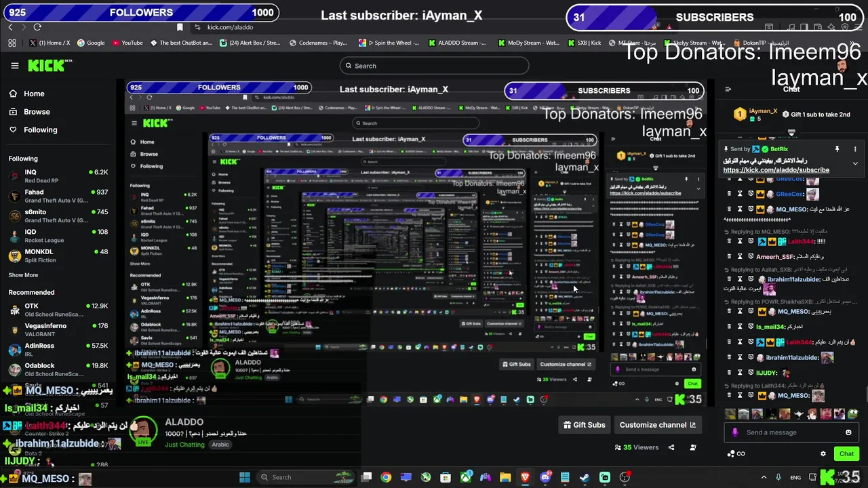Open the IQD Rocket League channel
This screenshot has width=868, height=488.
[58, 235]
